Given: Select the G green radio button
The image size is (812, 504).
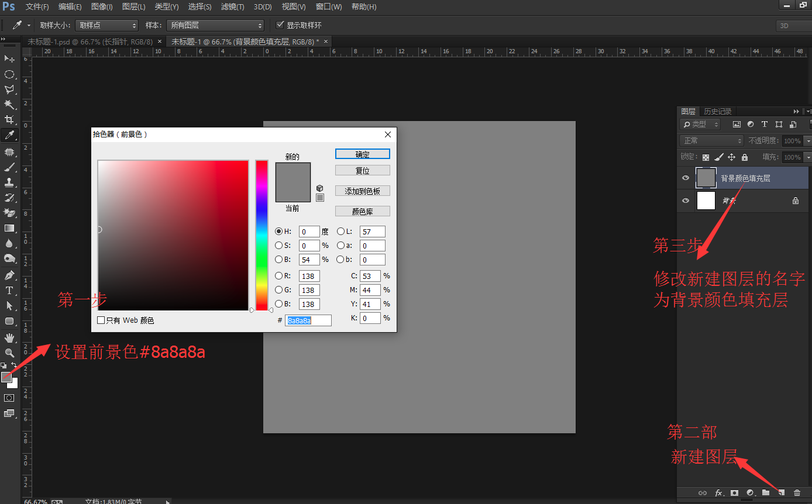Looking at the screenshot, I should (279, 290).
